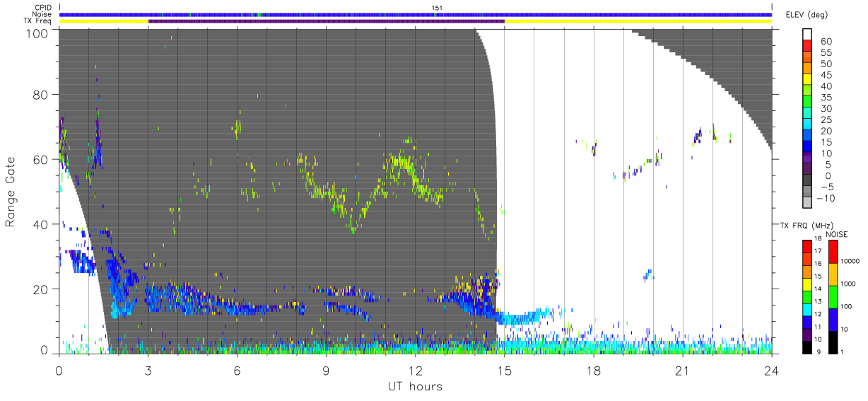Pick the yellow 14–15 segment of TX FRQ colorbar
Screen dimensions: 868x401
click(x=807, y=284)
